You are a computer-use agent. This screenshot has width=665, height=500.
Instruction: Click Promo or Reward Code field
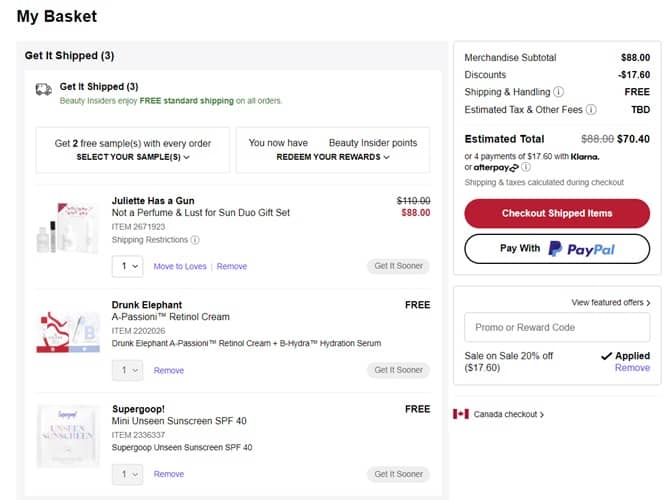click(556, 327)
